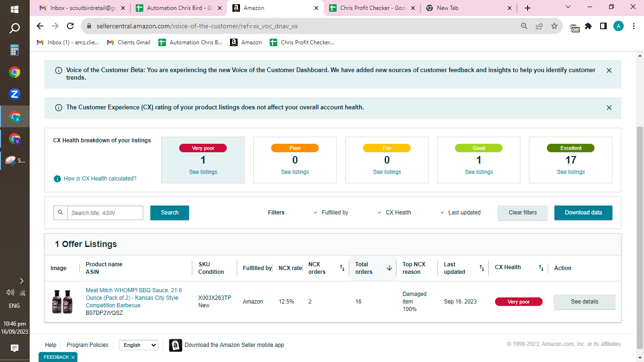Click the magnifier icon next to the search field
The width and height of the screenshot is (644, 362).
(x=60, y=213)
